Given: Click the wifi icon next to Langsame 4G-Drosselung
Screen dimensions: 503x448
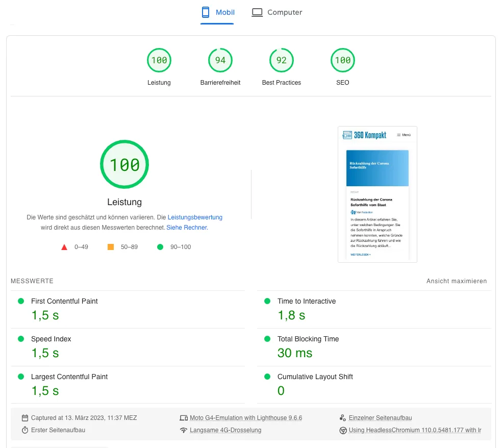Looking at the screenshot, I should coord(184,430).
